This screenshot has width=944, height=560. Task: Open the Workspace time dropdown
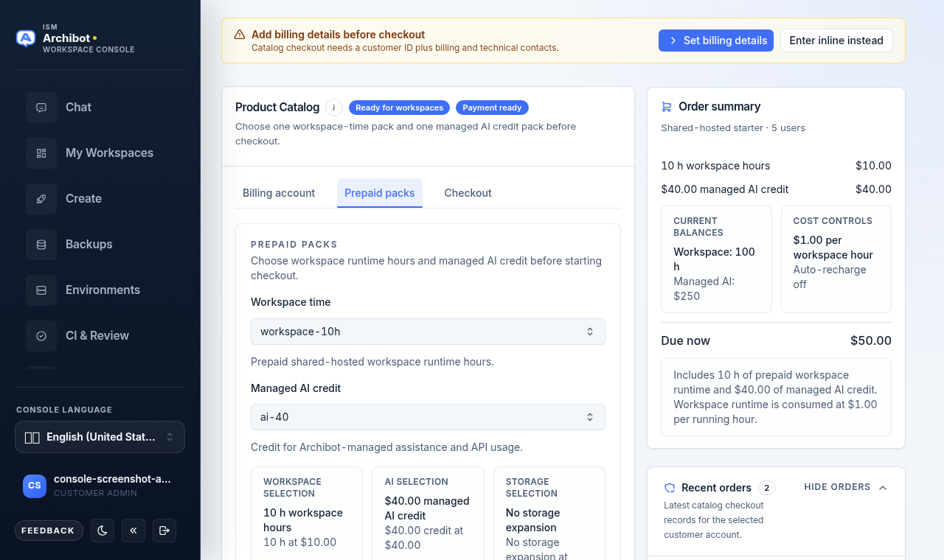428,332
